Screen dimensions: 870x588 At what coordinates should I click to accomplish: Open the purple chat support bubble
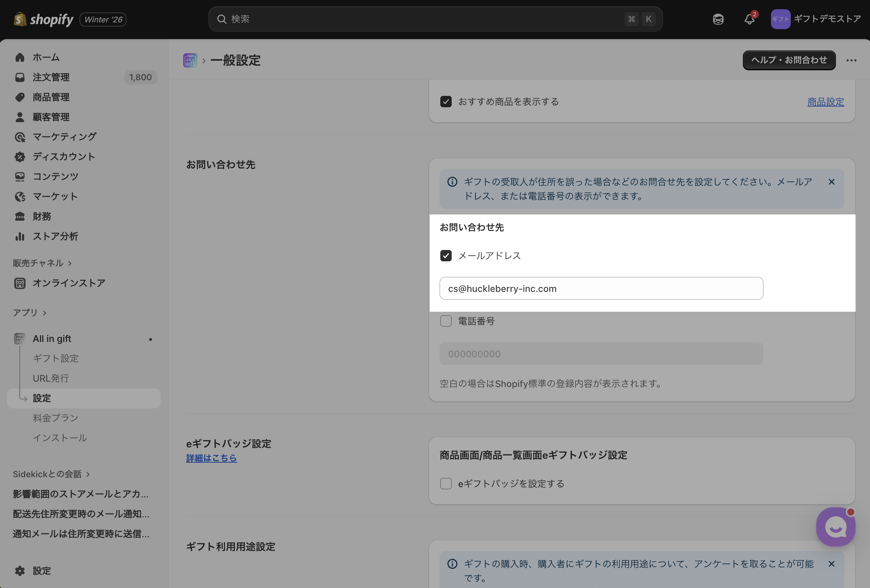[x=835, y=527]
